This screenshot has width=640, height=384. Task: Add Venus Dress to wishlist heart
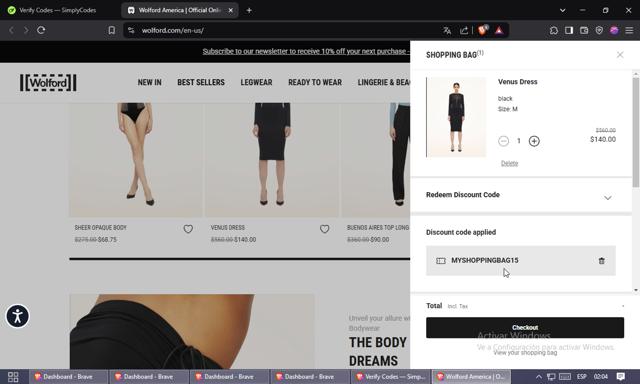[x=324, y=229]
